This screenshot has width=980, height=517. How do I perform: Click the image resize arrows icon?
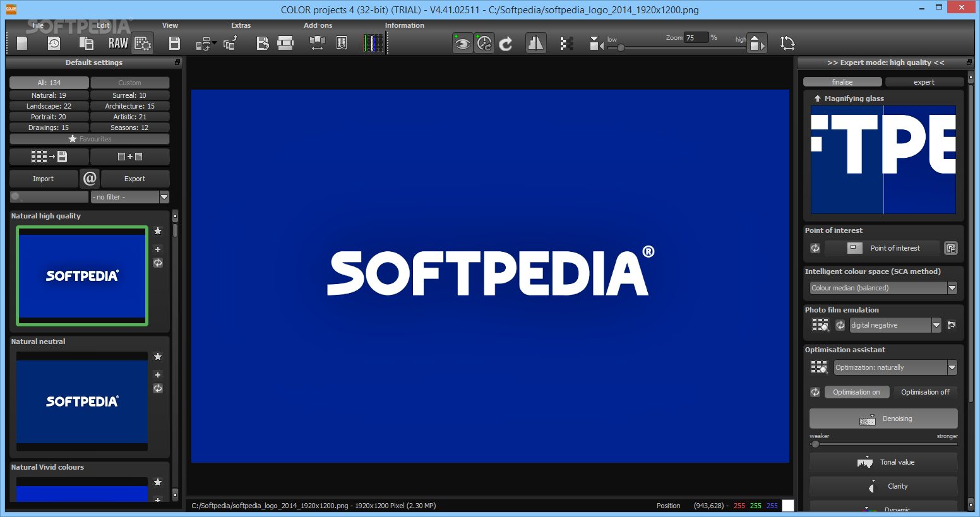[x=317, y=43]
